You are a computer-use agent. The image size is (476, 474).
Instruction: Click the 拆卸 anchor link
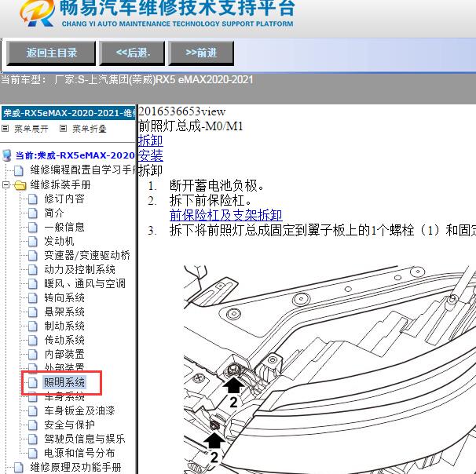point(151,141)
